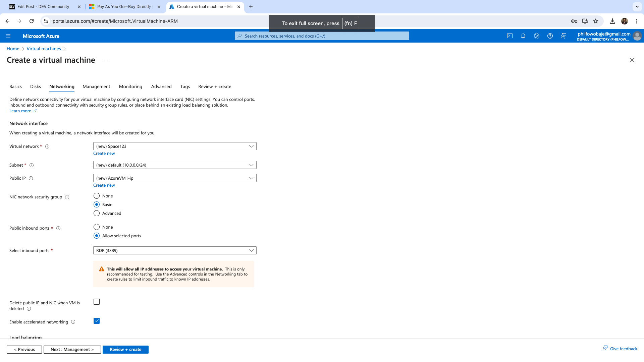Open portal settings gear

coord(536,36)
